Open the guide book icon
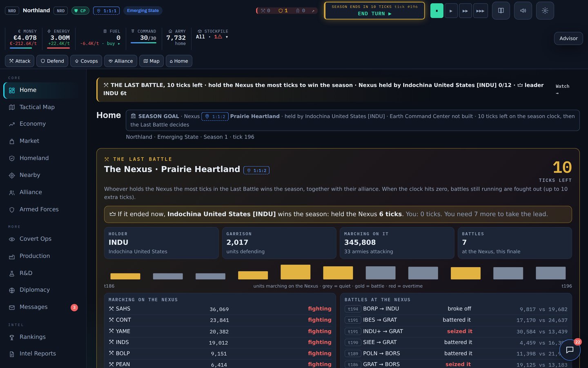The height and width of the screenshot is (368, 588). tap(501, 11)
